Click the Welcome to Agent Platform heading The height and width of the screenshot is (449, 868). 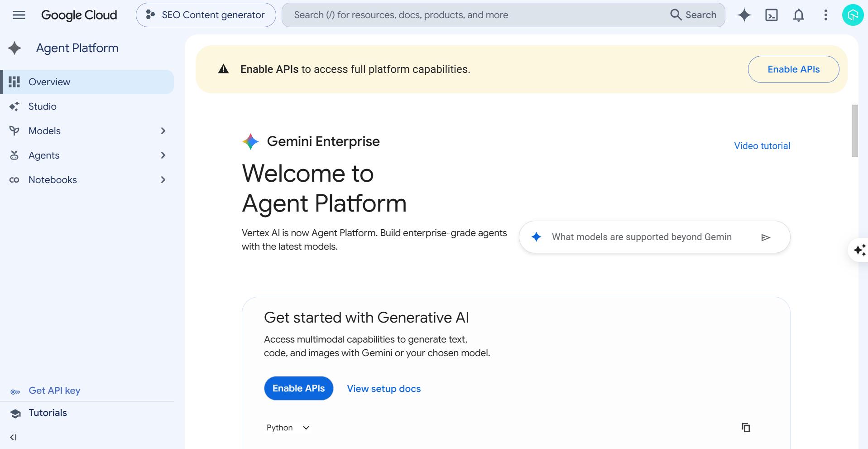pyautogui.click(x=324, y=188)
